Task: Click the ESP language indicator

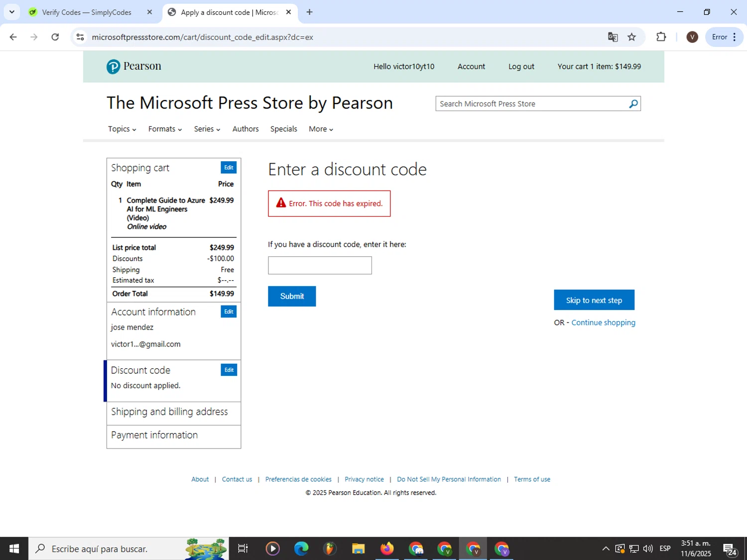Action: 665,549
